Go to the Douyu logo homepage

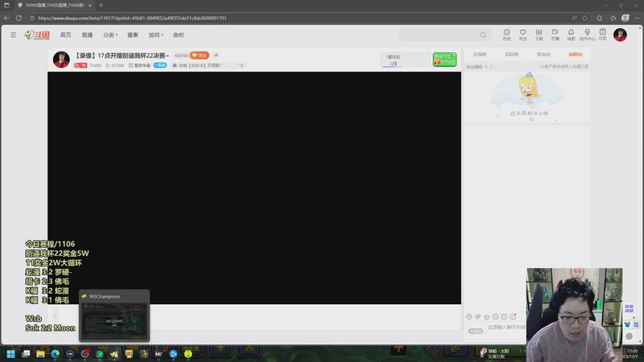(x=37, y=35)
